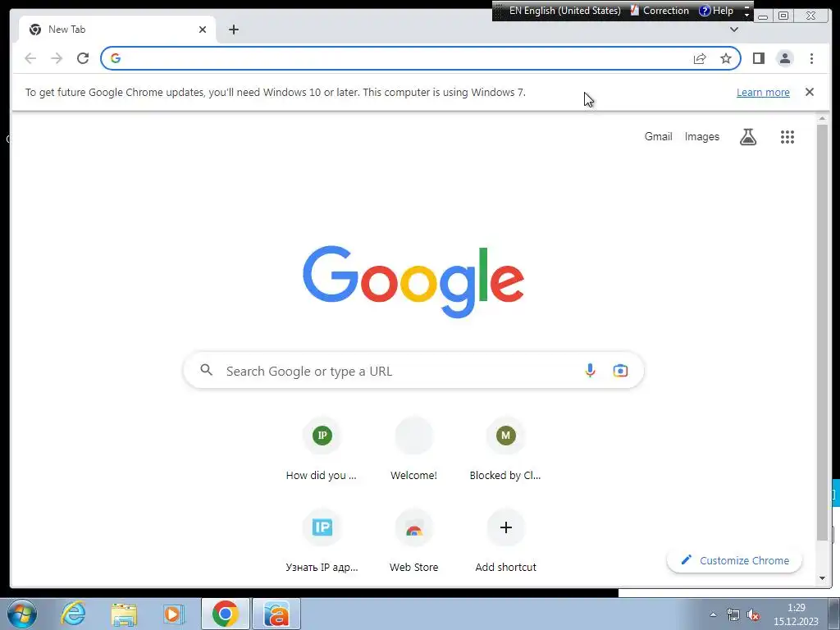Bookmark this tab with the star icon
The image size is (840, 630).
tap(726, 58)
